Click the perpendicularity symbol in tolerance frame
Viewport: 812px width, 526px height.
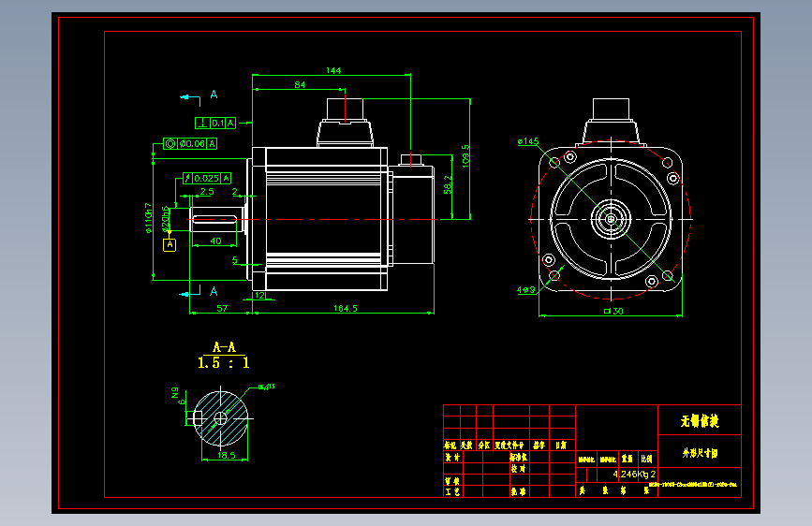click(203, 124)
